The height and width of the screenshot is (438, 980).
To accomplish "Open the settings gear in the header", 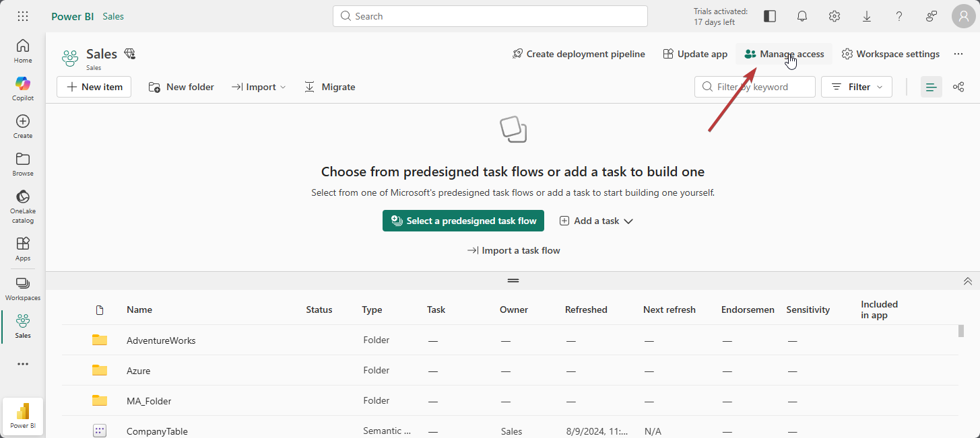I will (x=835, y=16).
